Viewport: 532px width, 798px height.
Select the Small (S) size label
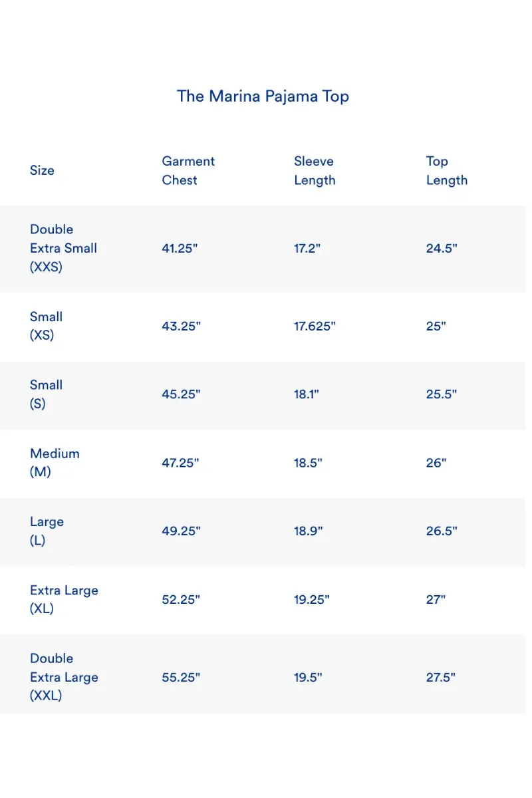pyautogui.click(x=47, y=394)
